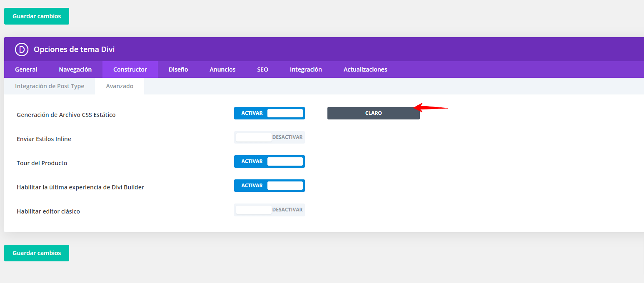Open the Diseño tab
This screenshot has height=283, width=644.
(178, 70)
